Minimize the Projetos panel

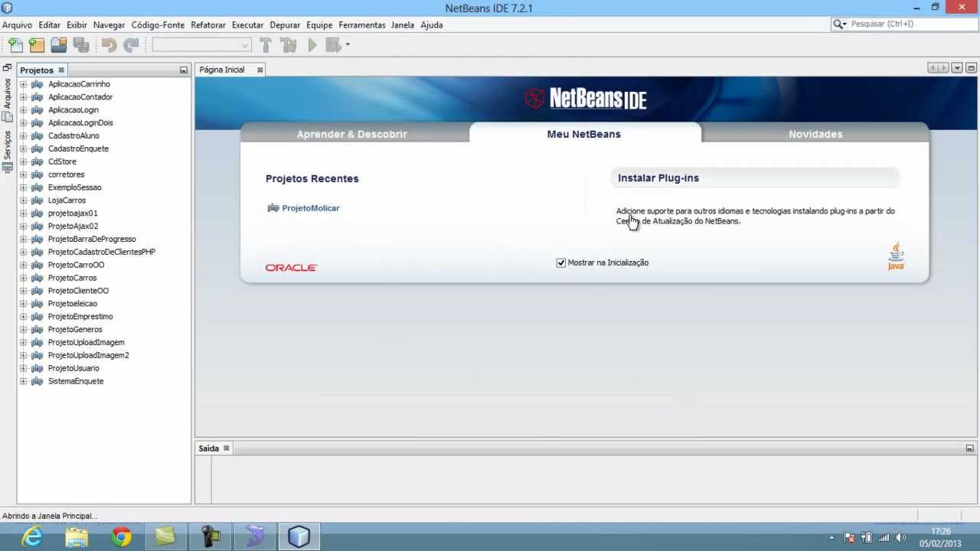pos(184,70)
